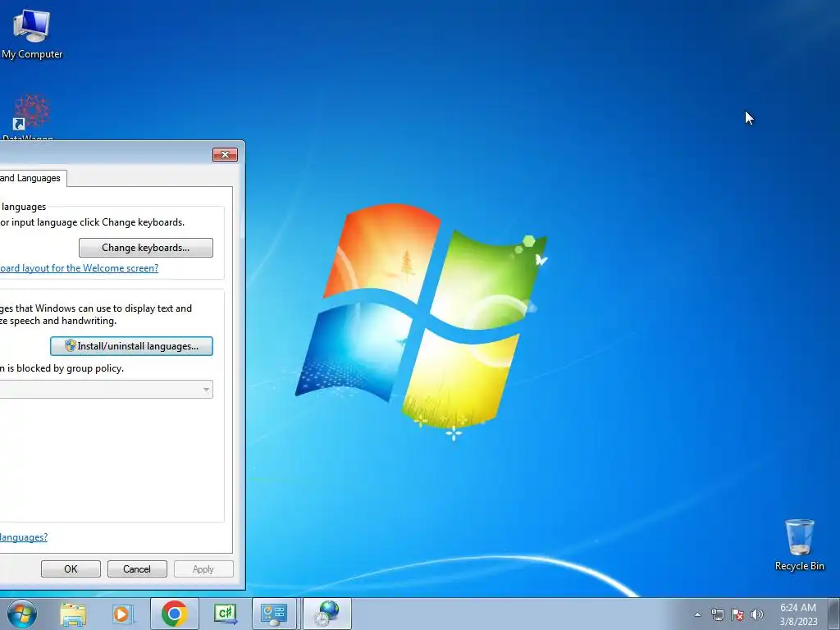The image size is (840, 630).
Task: Close the Region and Language dialog
Action: (225, 154)
